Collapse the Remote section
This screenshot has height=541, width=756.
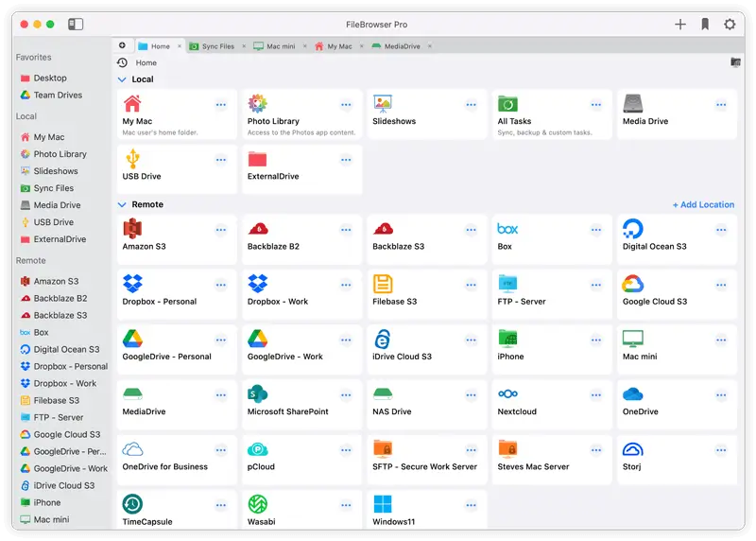[122, 204]
